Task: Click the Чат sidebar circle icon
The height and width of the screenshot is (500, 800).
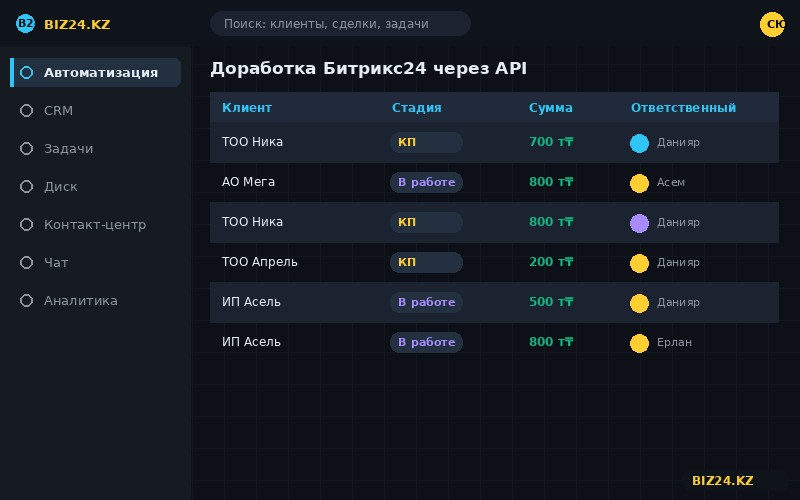Action: pyautogui.click(x=27, y=263)
